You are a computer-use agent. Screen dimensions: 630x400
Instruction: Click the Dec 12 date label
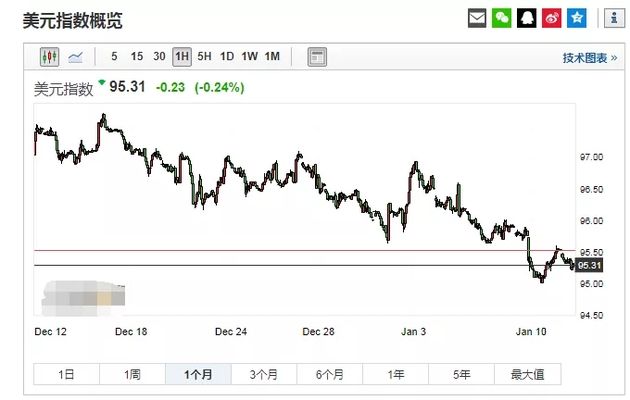tap(50, 332)
